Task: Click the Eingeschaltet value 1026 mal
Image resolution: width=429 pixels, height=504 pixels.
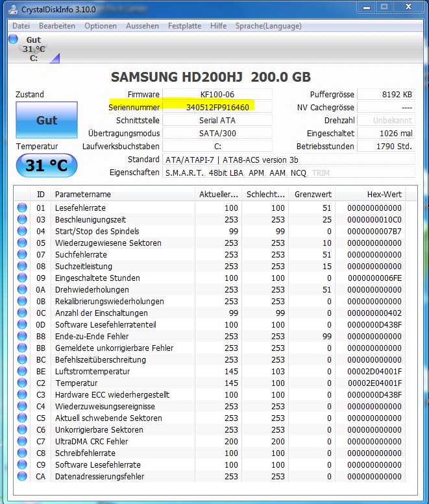Action: (x=386, y=133)
